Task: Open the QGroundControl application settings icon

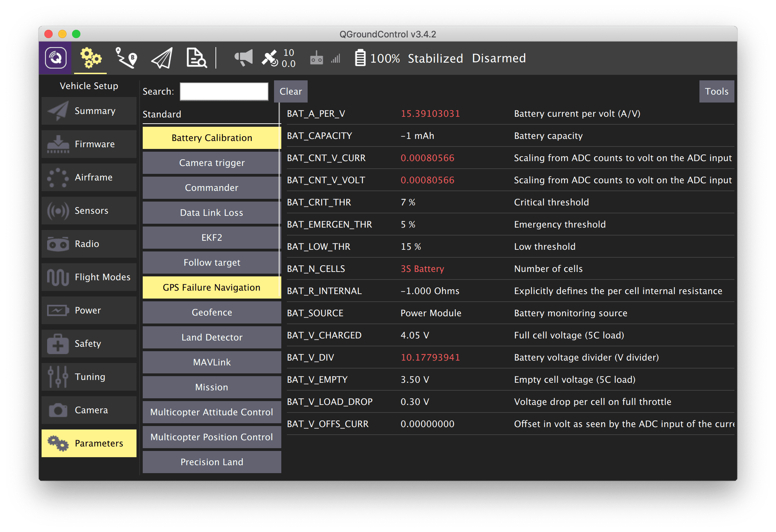Action: 55,58
